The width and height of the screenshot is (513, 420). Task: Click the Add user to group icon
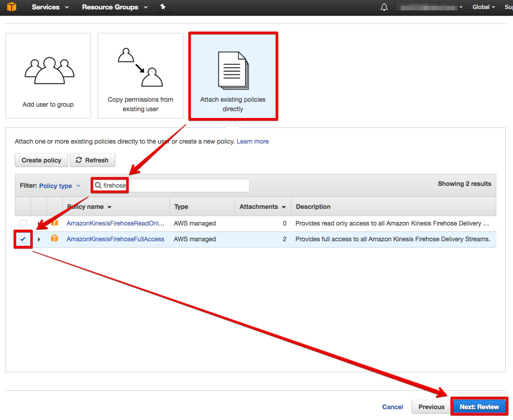pyautogui.click(x=50, y=71)
